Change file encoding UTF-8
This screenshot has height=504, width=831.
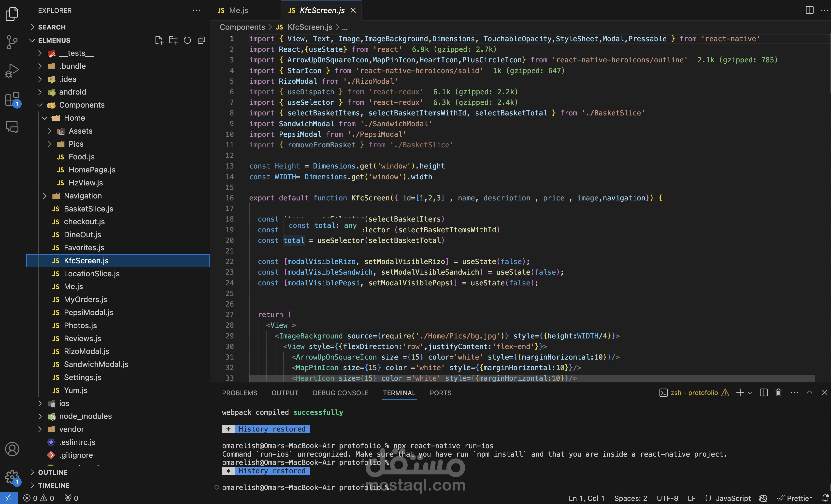click(667, 498)
